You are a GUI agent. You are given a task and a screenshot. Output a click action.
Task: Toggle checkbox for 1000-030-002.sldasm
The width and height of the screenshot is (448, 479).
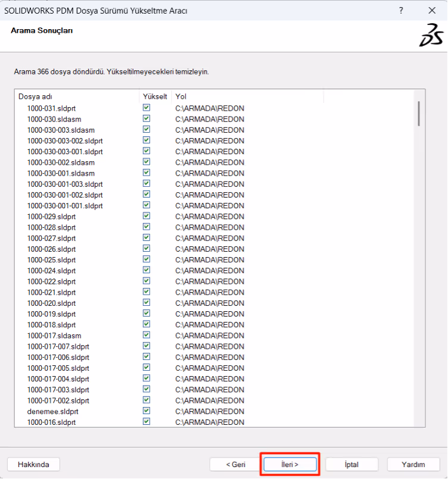146,162
